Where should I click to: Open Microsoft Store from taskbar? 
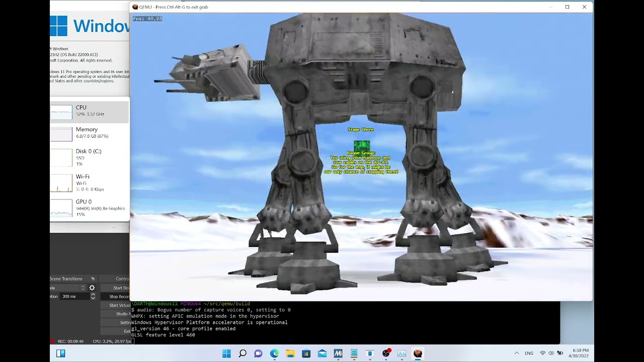click(306, 353)
